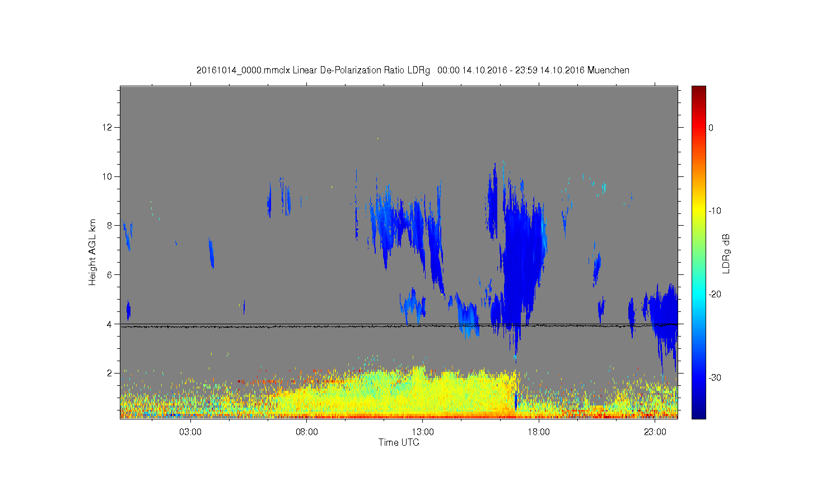Click the height tick label 12
This screenshot has width=840, height=504.
(x=108, y=127)
